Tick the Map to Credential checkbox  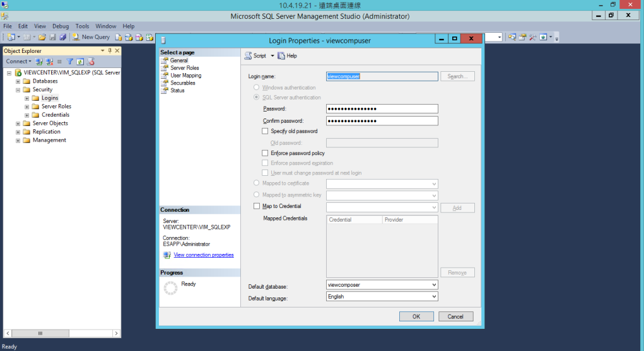(x=257, y=206)
